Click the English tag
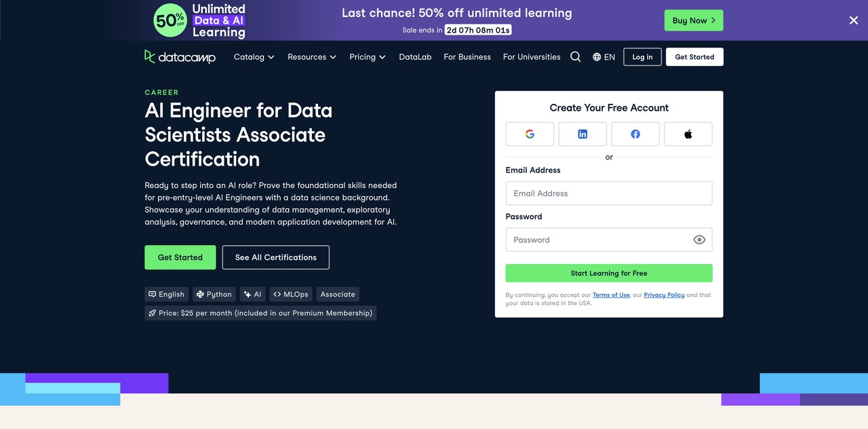This screenshot has height=429, width=868. click(x=167, y=294)
